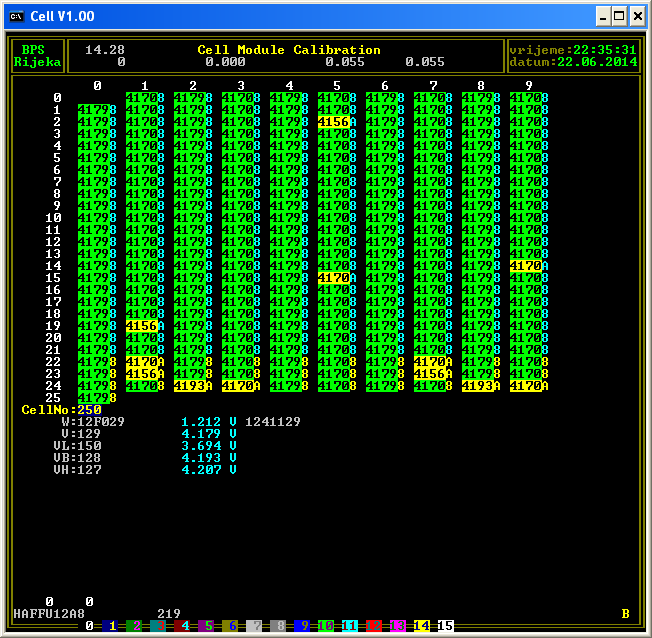Choose the yellow color swatch numbered 14

pos(422,626)
